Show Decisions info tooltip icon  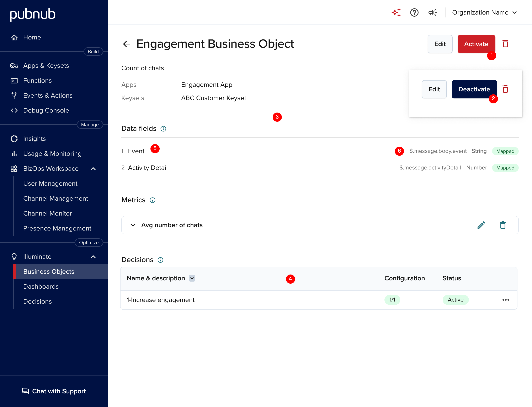click(x=160, y=260)
